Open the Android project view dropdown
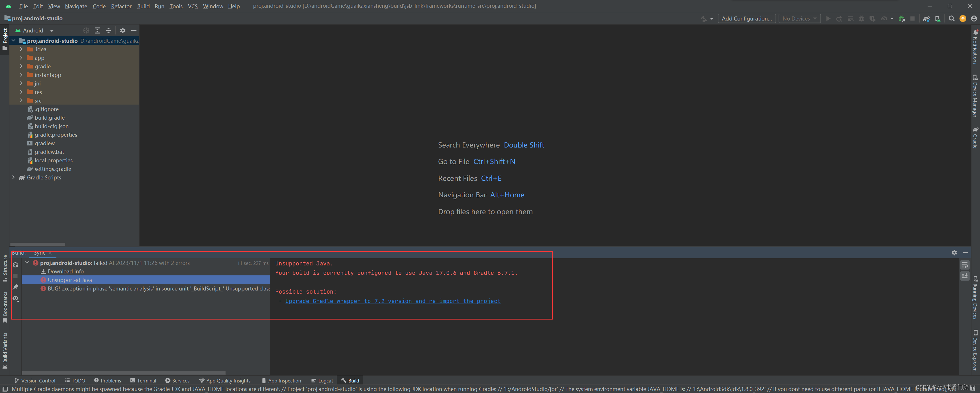The image size is (980, 393). [52, 30]
